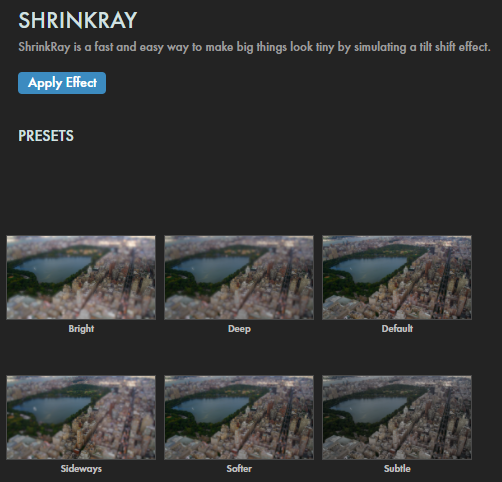
Task: Click the Default label text
Action: coord(397,329)
